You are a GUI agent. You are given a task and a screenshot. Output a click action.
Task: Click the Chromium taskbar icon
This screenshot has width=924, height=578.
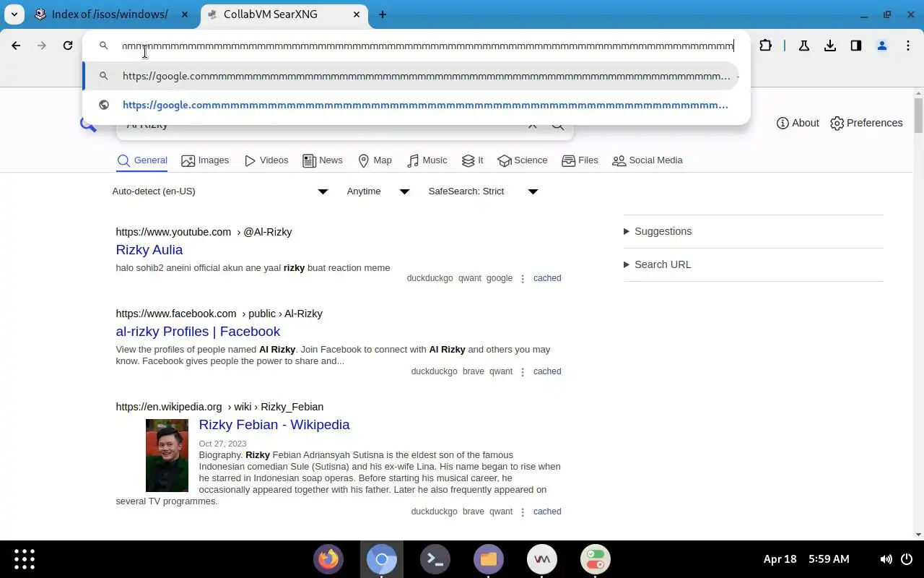382,559
